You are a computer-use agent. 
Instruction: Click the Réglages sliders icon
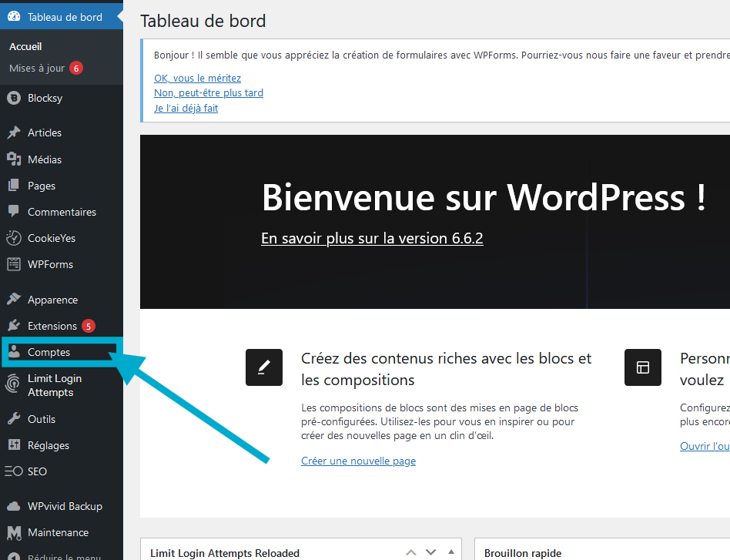[x=14, y=444]
